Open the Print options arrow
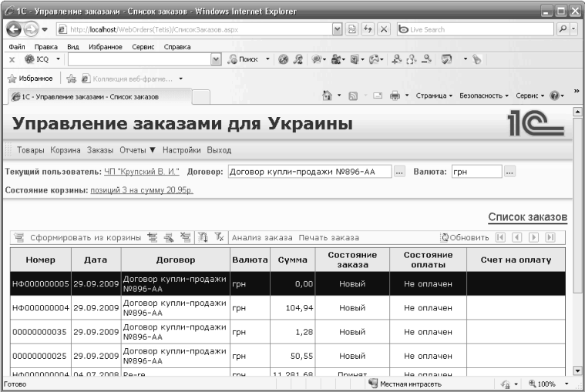Image resolution: width=585 pixels, height=392 pixels. tap(407, 95)
